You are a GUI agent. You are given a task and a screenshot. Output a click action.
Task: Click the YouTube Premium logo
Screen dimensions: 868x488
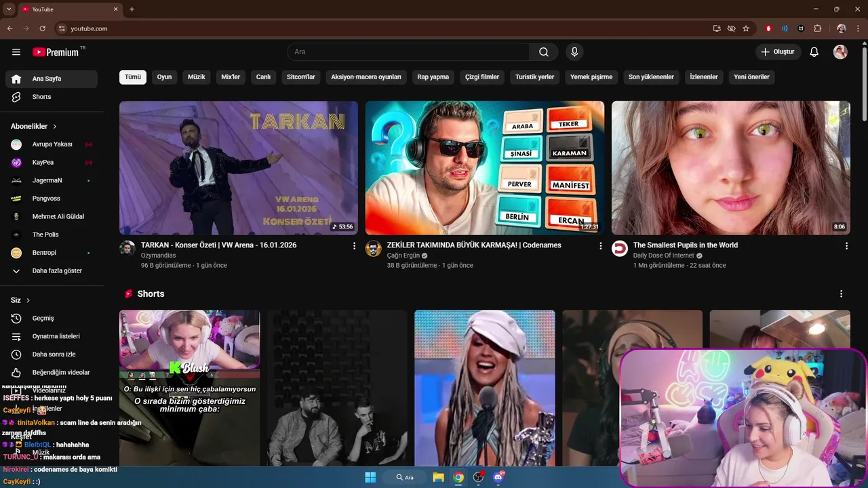(x=56, y=52)
